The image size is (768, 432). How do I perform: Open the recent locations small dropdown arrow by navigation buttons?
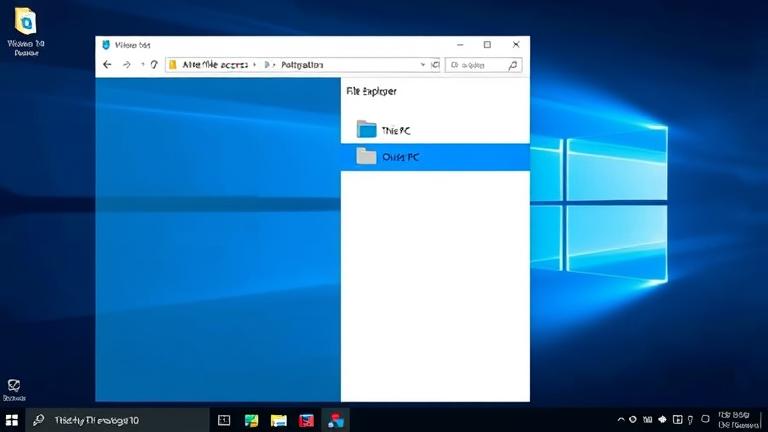(x=143, y=65)
